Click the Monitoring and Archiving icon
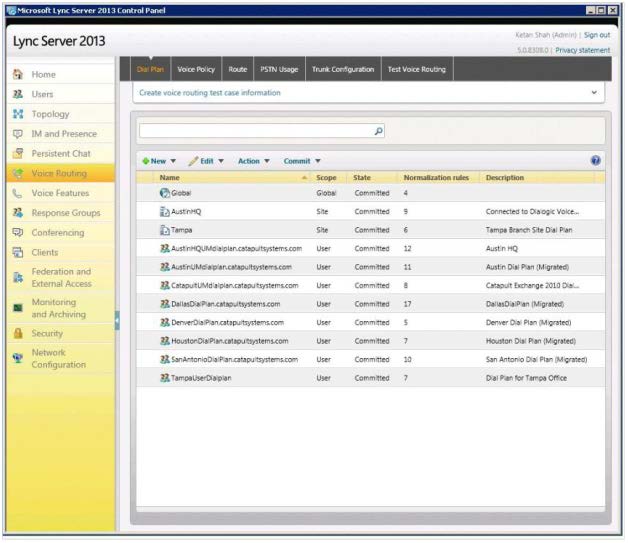This screenshot has height=543, width=628. 18,308
